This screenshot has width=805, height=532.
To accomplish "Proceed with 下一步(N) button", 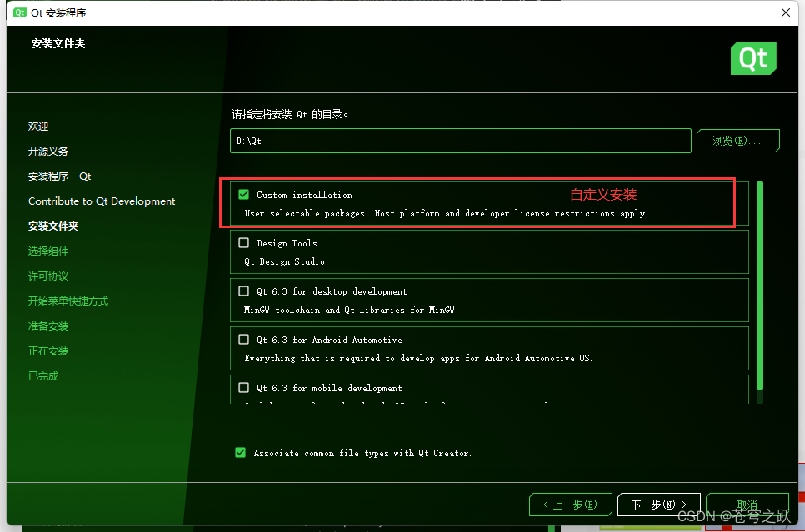I will coord(658,505).
